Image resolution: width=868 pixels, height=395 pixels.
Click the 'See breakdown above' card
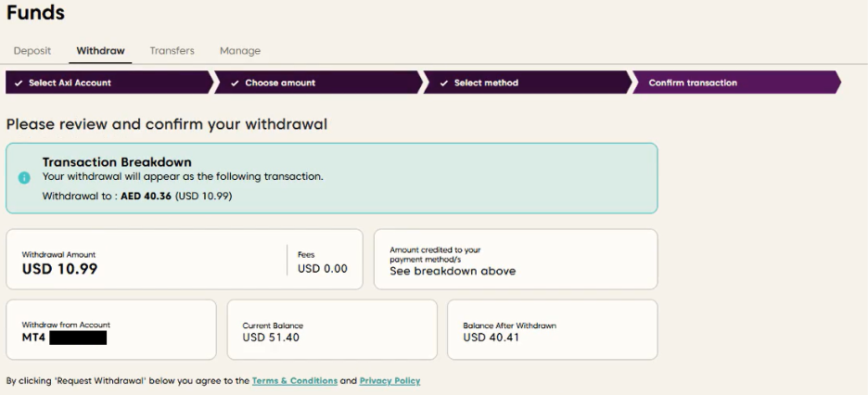(x=515, y=260)
